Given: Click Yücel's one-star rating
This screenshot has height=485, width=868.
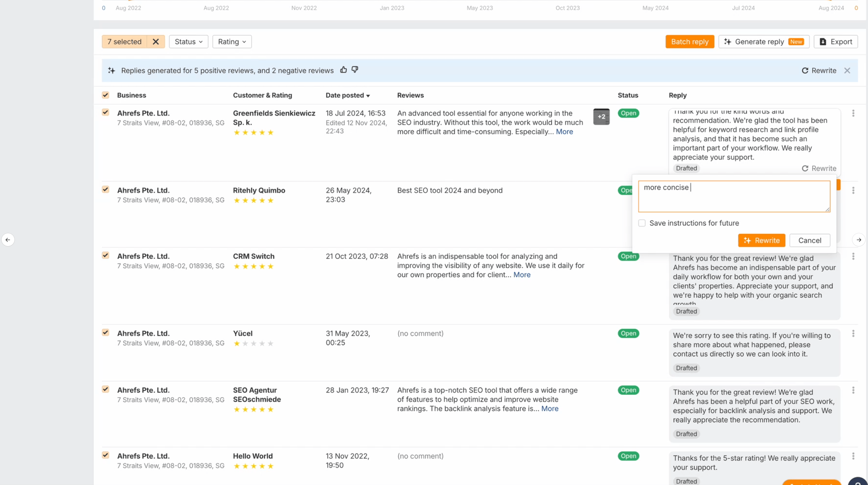Looking at the screenshot, I should 253,344.
